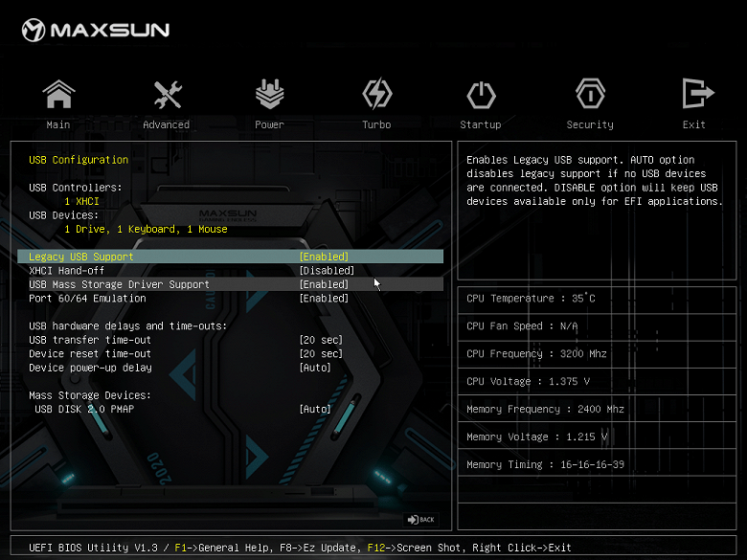This screenshot has height=560, width=747.
Task: Select the XHCI Hand-off row label
Action: 66,271
